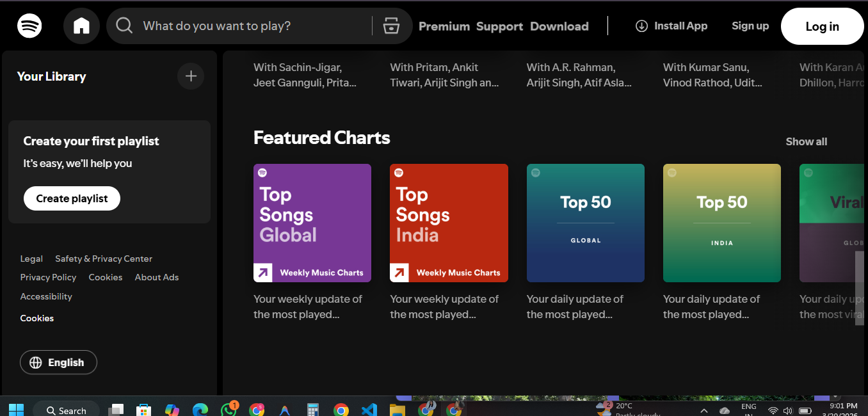Click globe icon on English button

pyautogui.click(x=35, y=362)
